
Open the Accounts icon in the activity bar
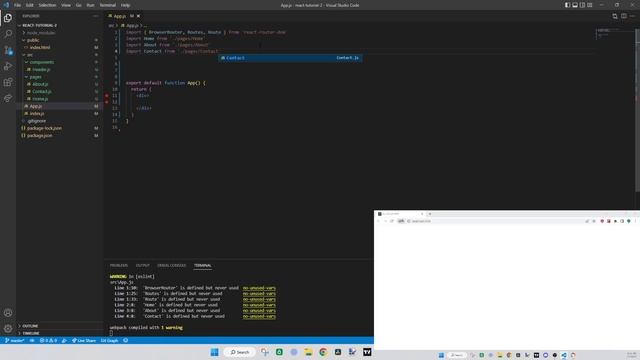click(8, 313)
